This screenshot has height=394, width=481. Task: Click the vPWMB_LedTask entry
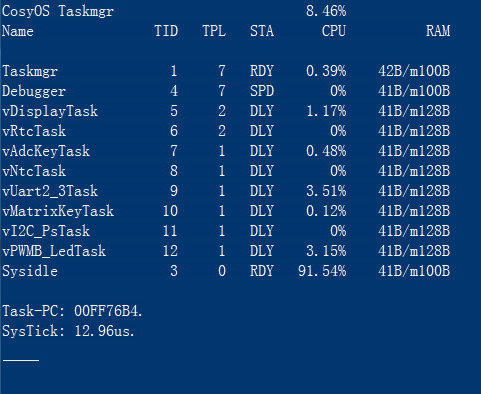[x=54, y=251]
